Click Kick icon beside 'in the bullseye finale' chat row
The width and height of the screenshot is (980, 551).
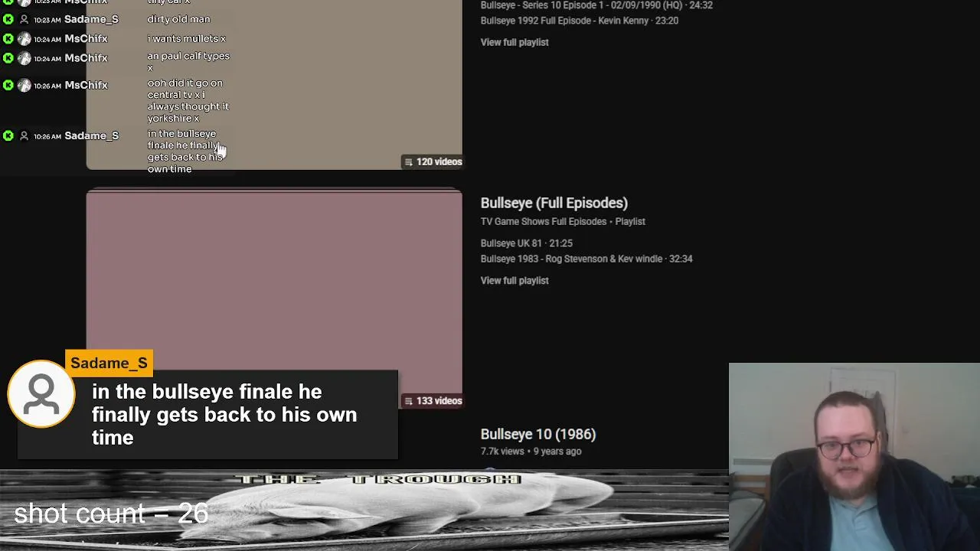tap(8, 135)
